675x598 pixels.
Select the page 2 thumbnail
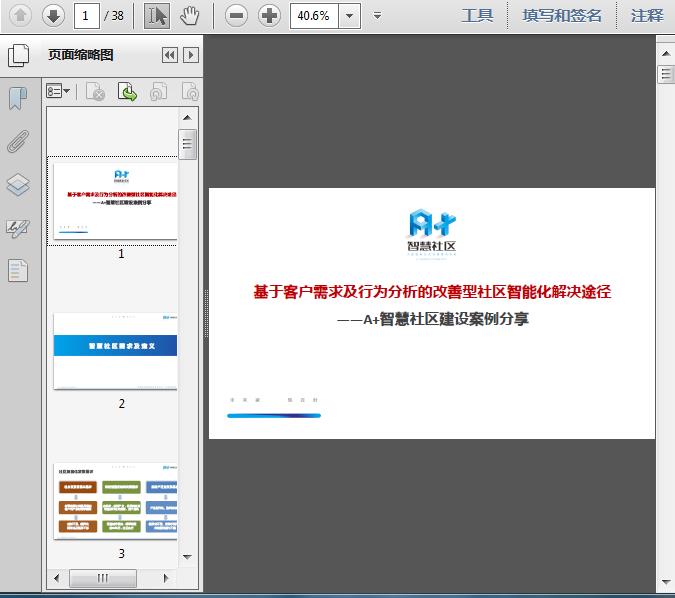coord(115,350)
